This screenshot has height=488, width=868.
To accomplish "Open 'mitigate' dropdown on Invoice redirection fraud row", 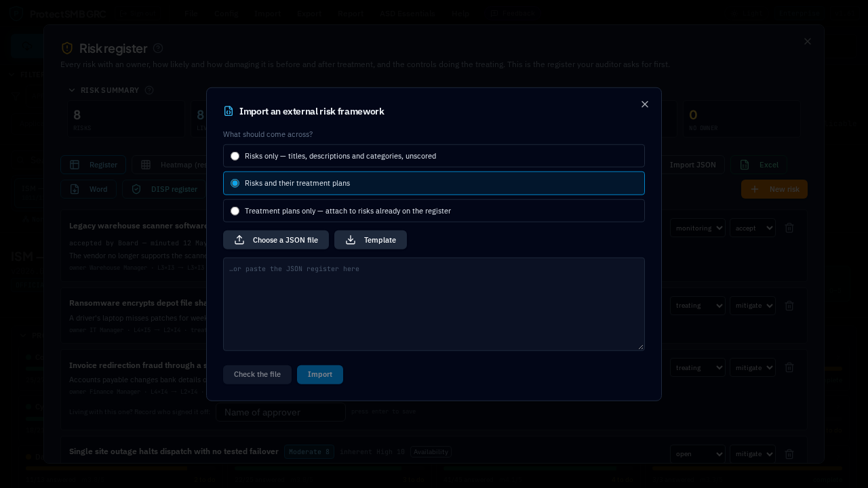I will [x=753, y=367].
